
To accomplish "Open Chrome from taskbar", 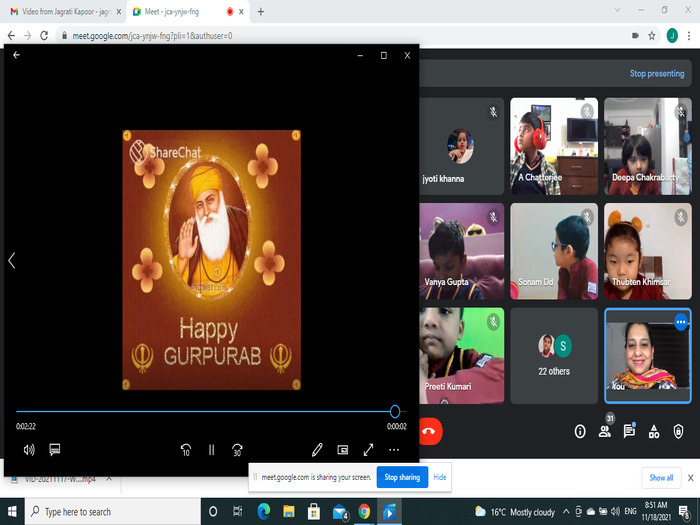I will point(364,512).
